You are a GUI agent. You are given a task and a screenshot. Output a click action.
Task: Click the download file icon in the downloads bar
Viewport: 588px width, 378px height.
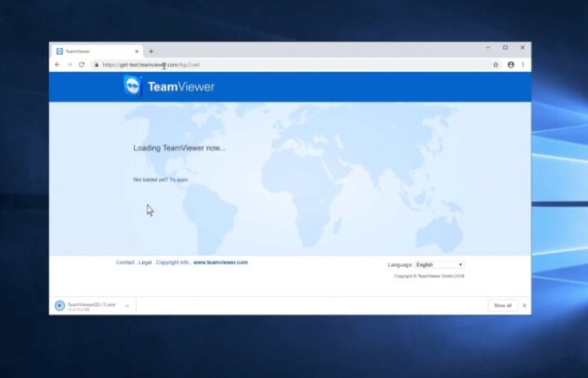coord(60,305)
